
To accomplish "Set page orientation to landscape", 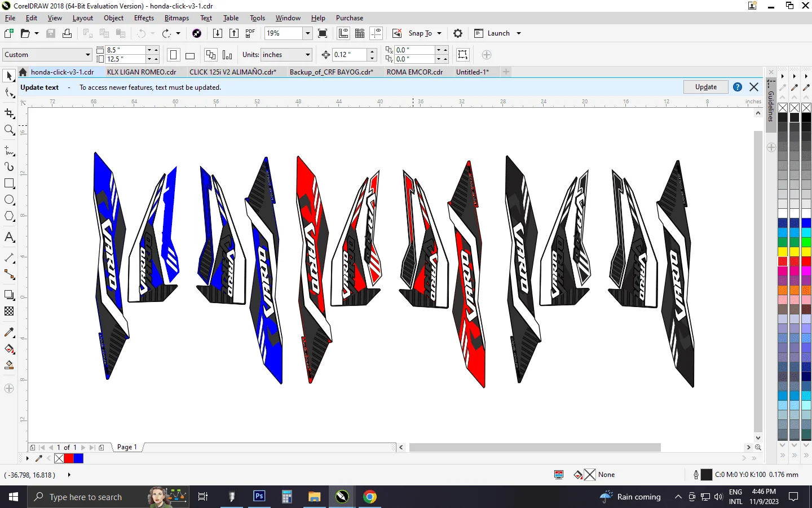I will (x=190, y=55).
